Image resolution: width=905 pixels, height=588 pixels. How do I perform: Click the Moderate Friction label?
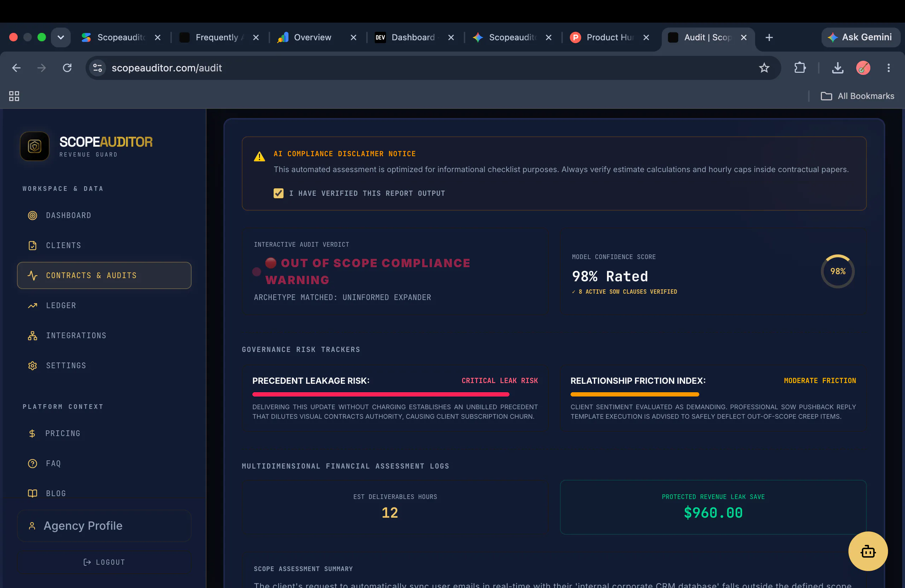[x=820, y=381]
